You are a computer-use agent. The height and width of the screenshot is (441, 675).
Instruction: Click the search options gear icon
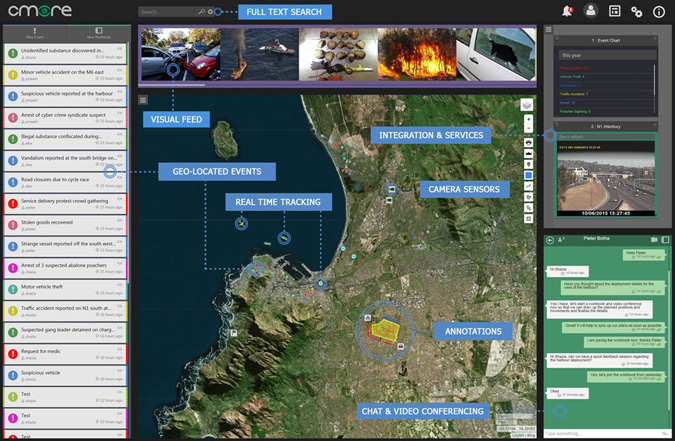click(x=210, y=12)
